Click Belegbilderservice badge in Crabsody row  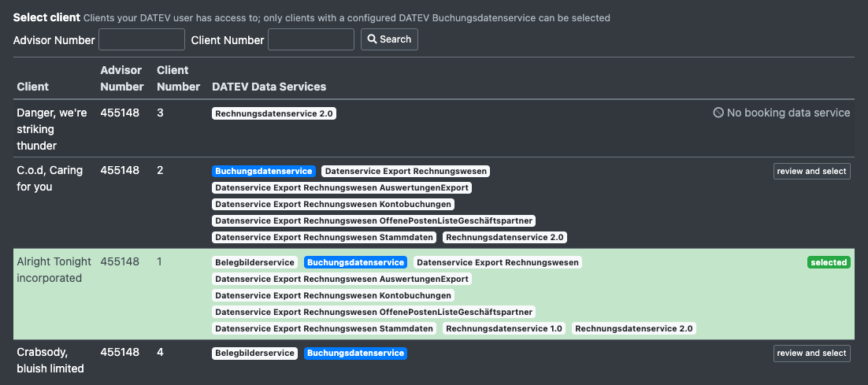click(x=254, y=354)
